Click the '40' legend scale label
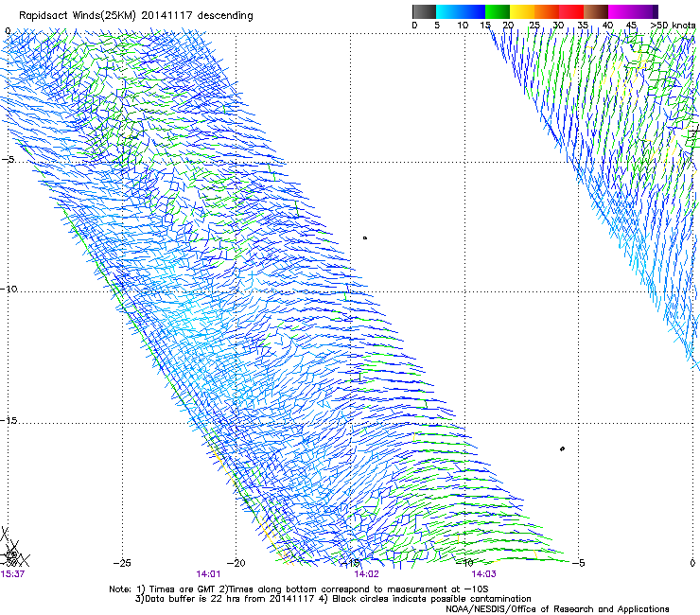Image resolution: width=700 pixels, height=615 pixels. click(x=607, y=25)
